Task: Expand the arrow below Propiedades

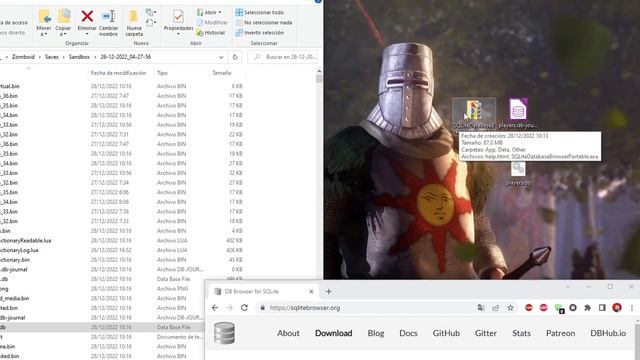Action: pyautogui.click(x=178, y=34)
